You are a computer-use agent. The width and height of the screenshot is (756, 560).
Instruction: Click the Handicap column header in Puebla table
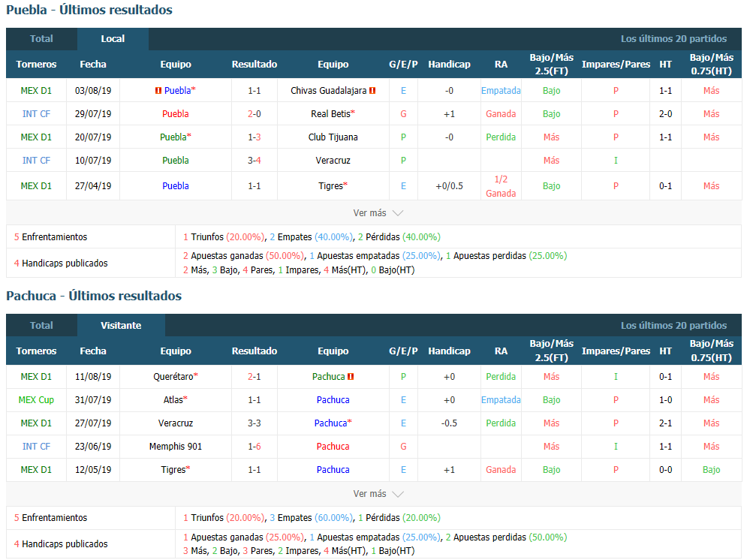click(450, 64)
